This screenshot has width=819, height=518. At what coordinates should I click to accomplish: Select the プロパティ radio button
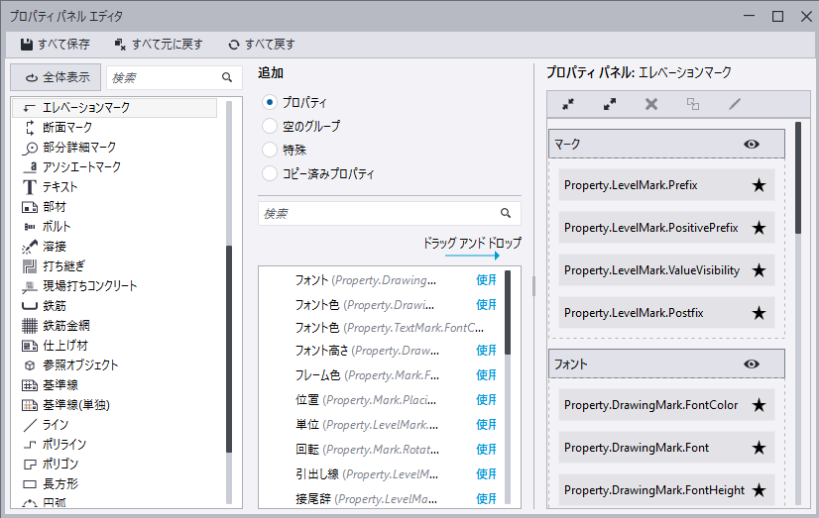point(270,102)
